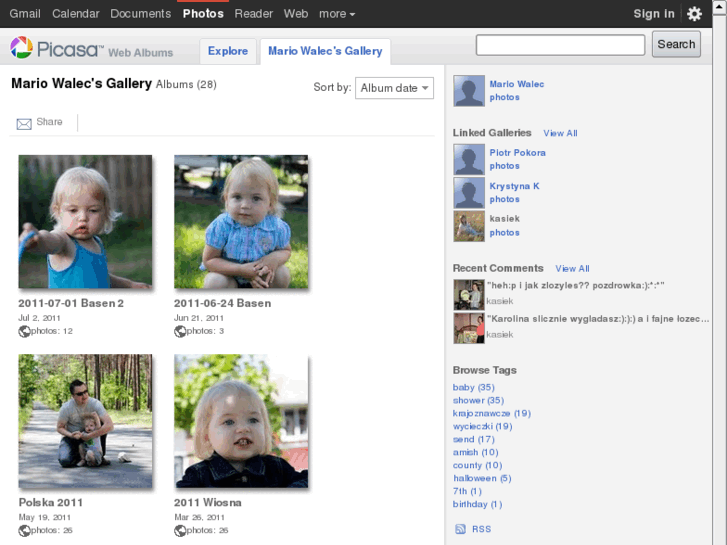Focus the search input field
This screenshot has height=545, width=727.
(560, 45)
